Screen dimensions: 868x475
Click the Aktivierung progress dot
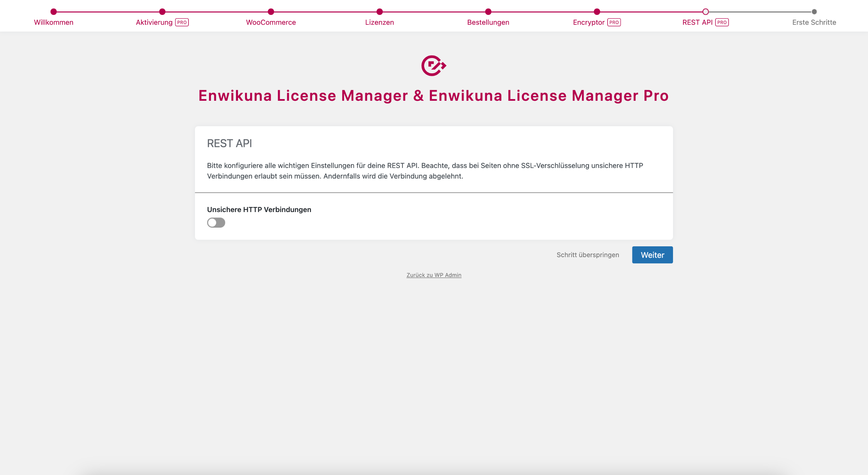[x=162, y=12]
